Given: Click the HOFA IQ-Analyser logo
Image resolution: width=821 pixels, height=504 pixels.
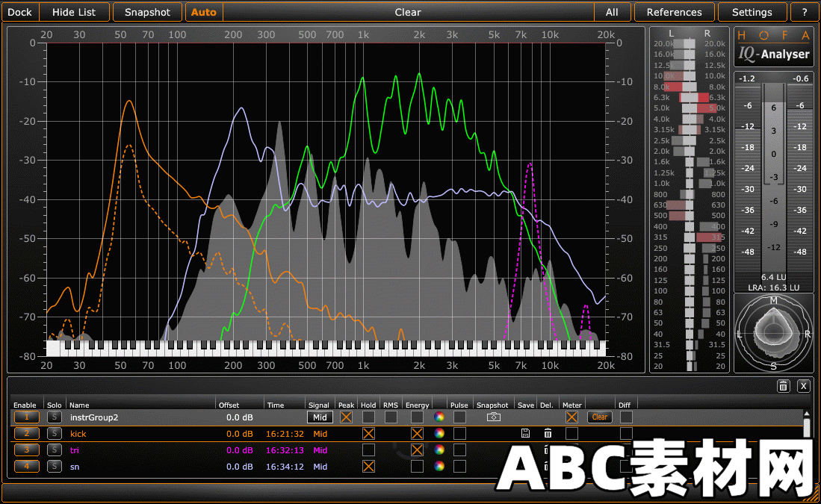Looking at the screenshot, I should (x=773, y=46).
